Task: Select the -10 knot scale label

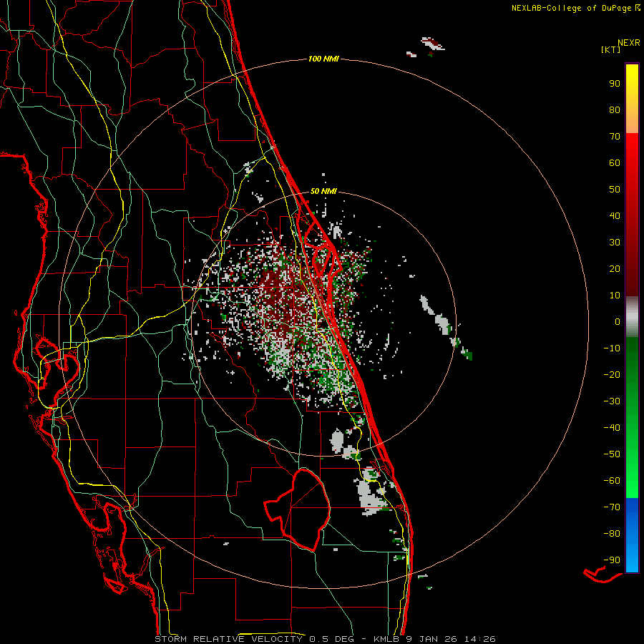Action: click(612, 348)
